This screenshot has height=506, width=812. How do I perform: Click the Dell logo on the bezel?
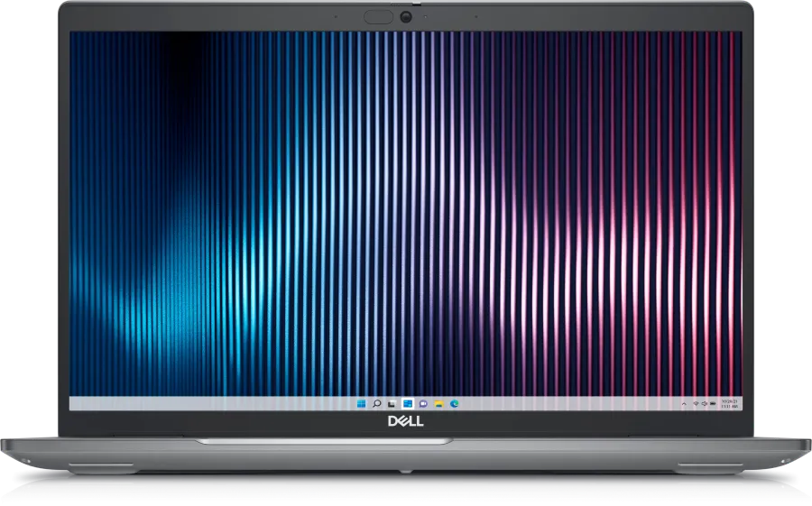coord(405,421)
